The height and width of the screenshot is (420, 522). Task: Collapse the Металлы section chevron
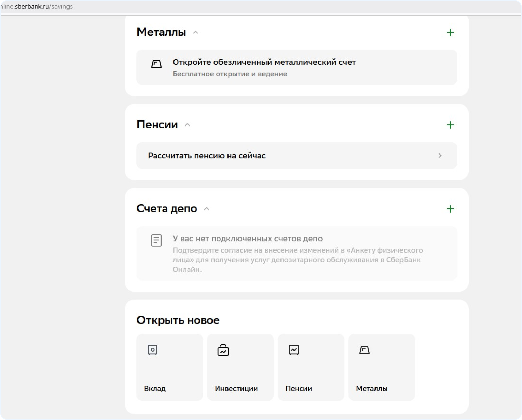pos(195,32)
